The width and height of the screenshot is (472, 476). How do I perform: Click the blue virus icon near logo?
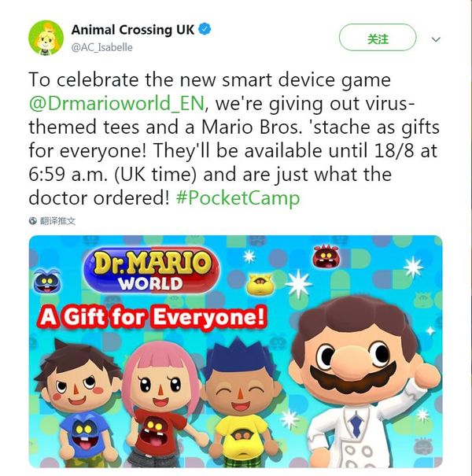(46, 281)
